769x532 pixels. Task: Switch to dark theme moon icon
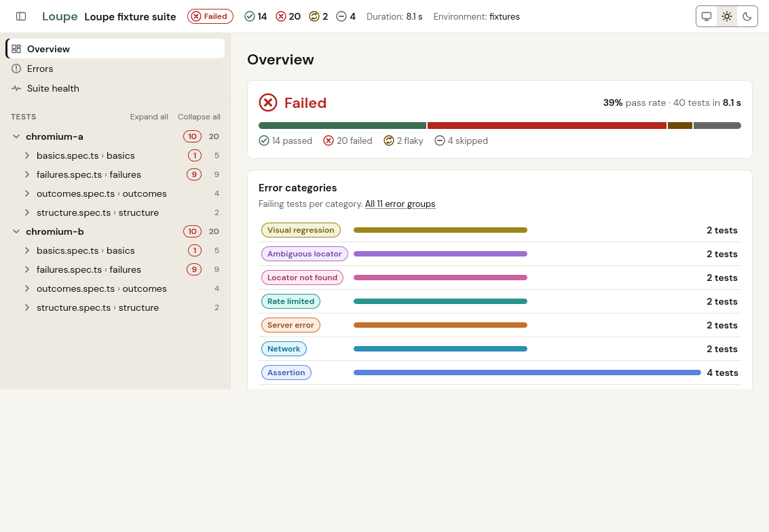[x=747, y=16]
